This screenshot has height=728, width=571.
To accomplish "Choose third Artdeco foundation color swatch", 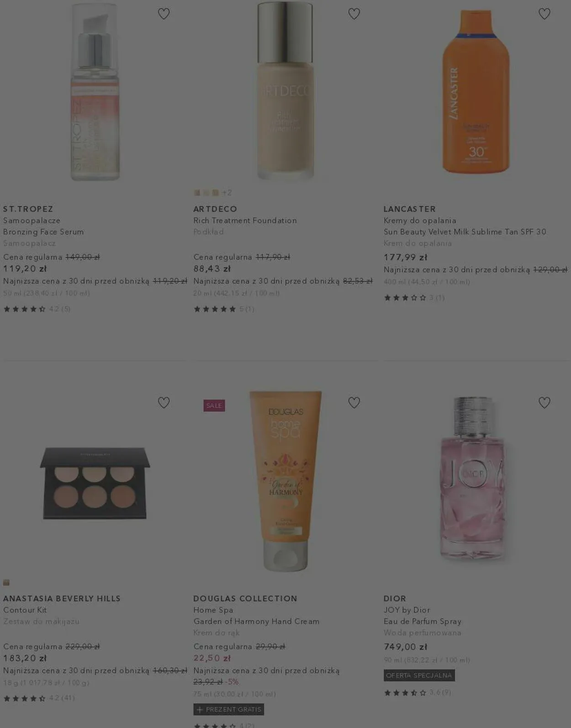I will 215,193.
